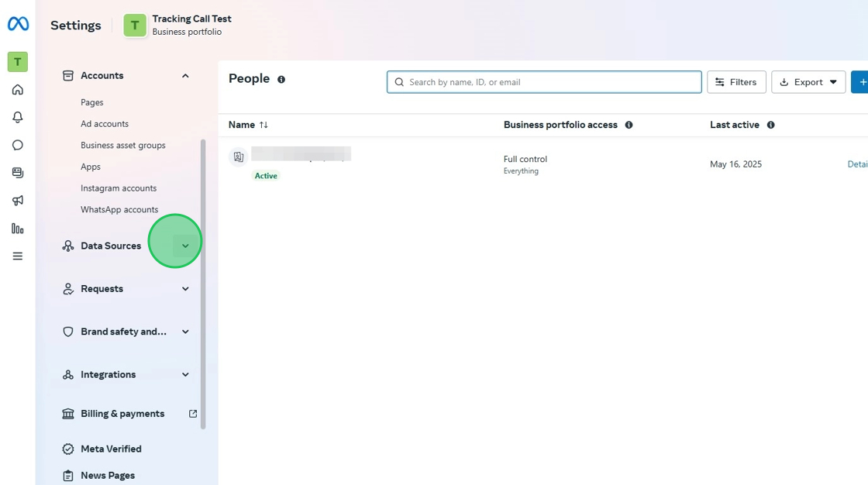Click info icon beside Business portfolio access
This screenshot has height=485, width=868.
pyautogui.click(x=629, y=126)
